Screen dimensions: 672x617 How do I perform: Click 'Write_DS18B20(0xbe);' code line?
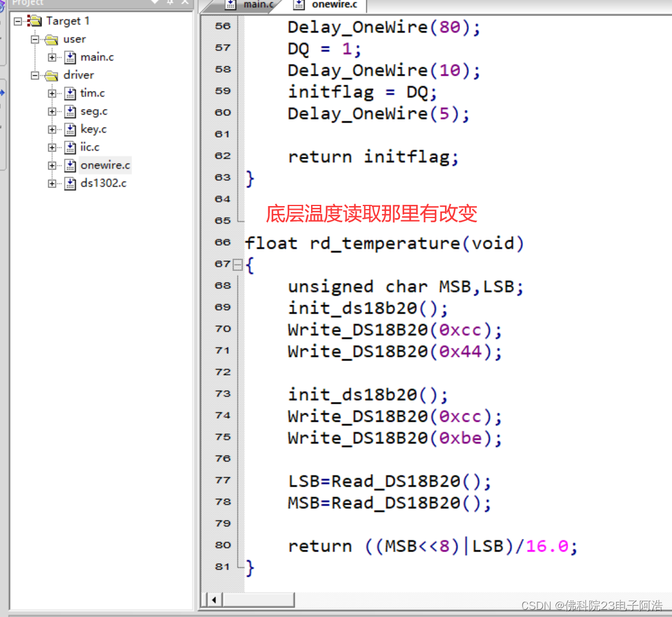(395, 438)
